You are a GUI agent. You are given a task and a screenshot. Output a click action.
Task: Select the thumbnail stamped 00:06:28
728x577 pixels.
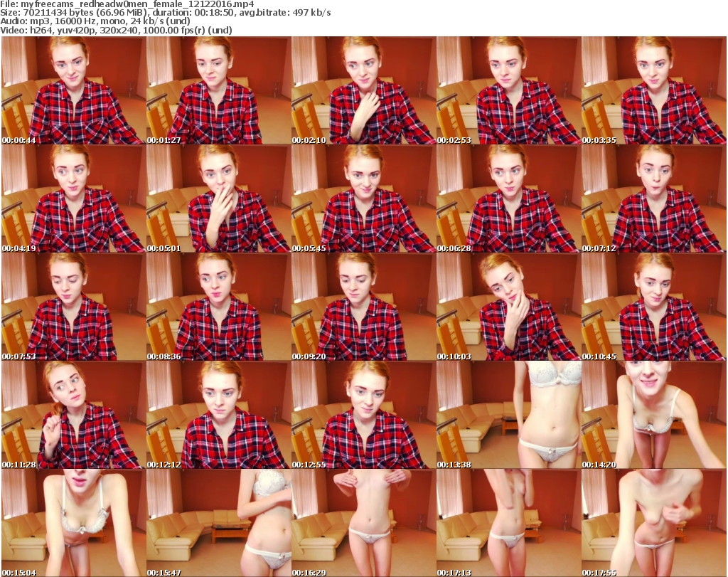[x=508, y=198]
